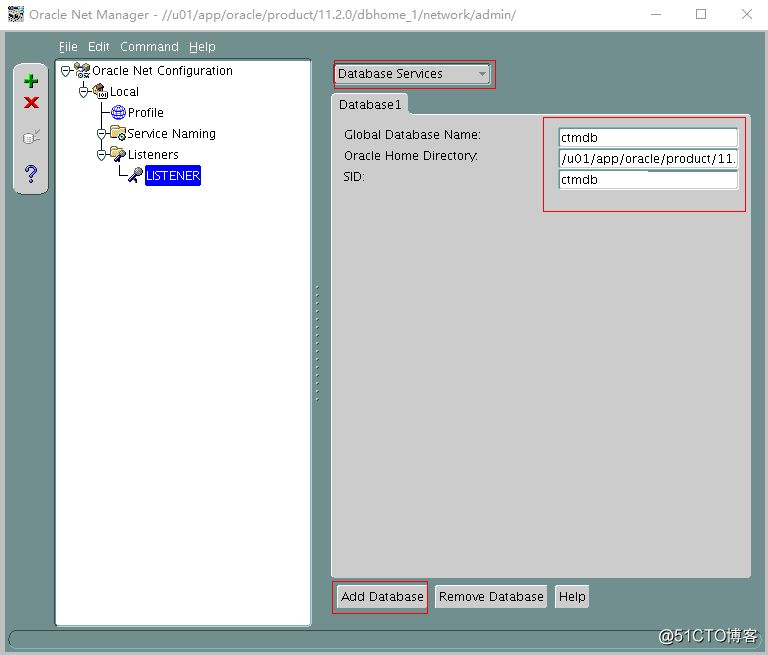The width and height of the screenshot is (768, 655).
Task: Select the Local tree item
Action: click(124, 92)
